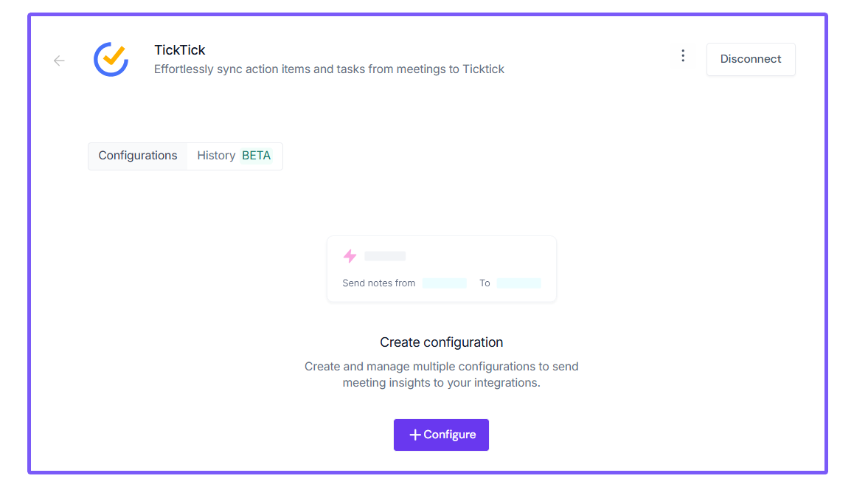Image resolution: width=868 pixels, height=487 pixels.
Task: Click the destination placeholder after "To"
Action: (518, 283)
